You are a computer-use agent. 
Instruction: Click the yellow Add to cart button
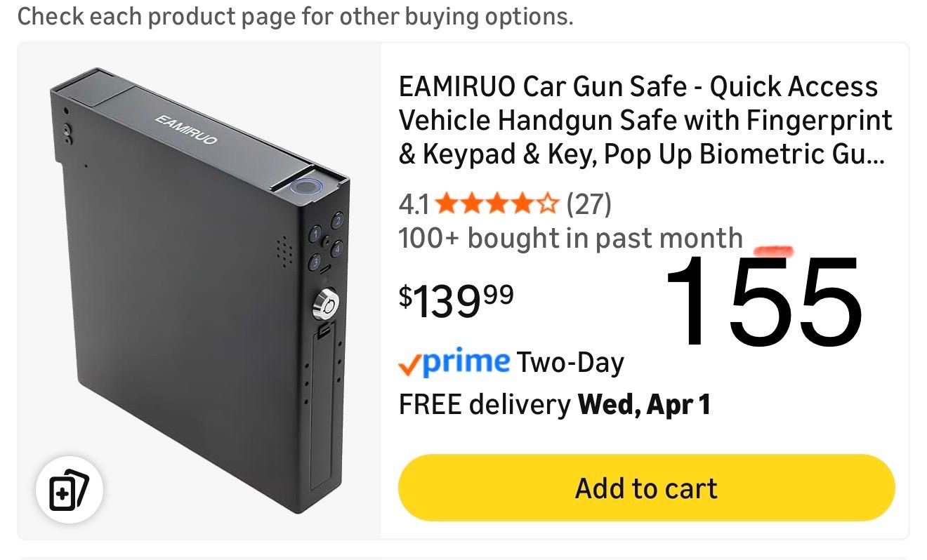coord(646,488)
